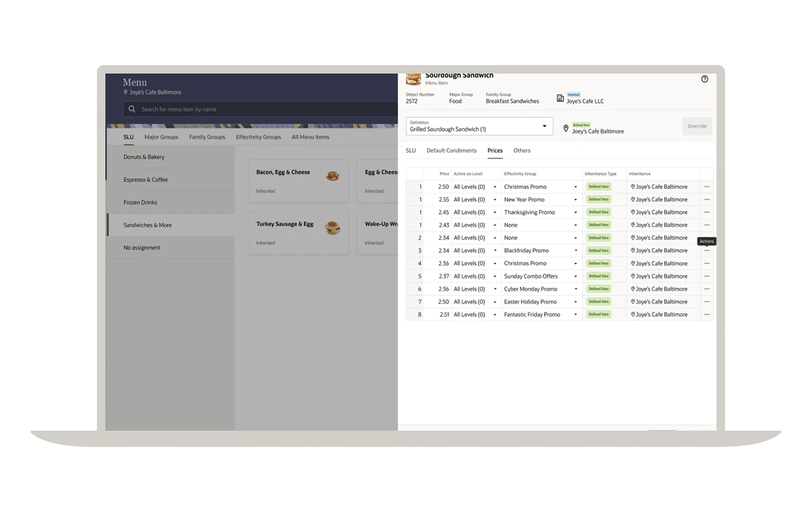Open actions ellipsis for Thanksgiving Promo row
The height and width of the screenshot is (512, 812).
point(706,212)
